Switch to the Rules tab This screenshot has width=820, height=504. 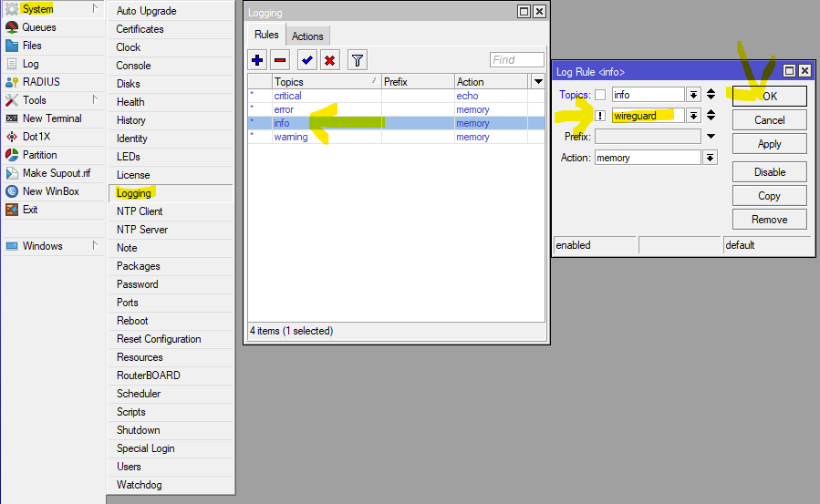coord(266,35)
